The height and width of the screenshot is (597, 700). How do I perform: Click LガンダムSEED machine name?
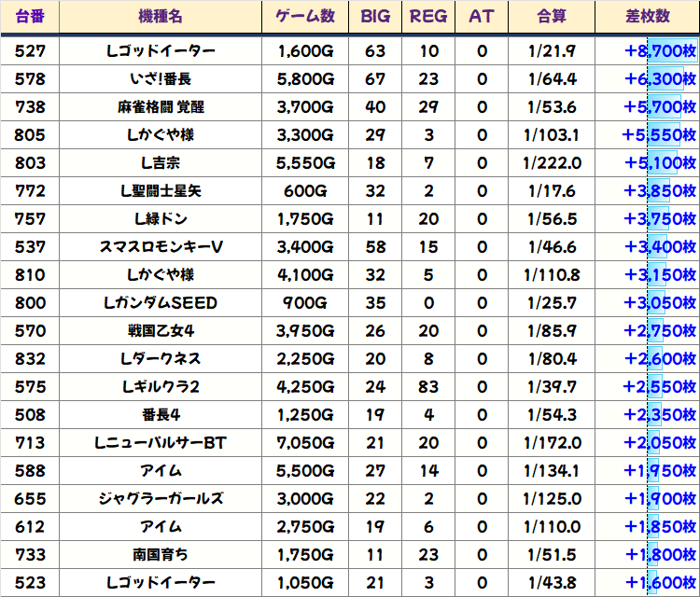coord(161,303)
